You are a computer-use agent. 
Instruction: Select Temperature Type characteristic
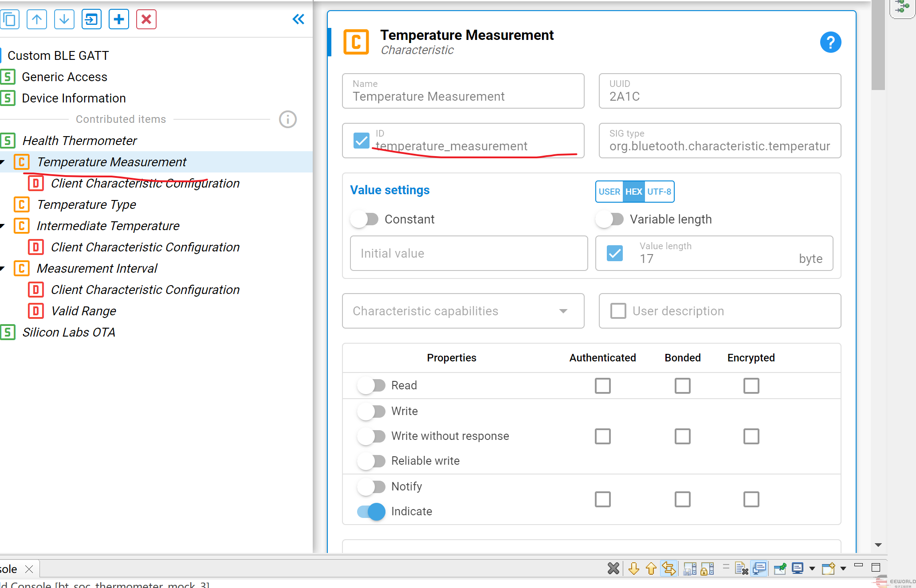(86, 204)
